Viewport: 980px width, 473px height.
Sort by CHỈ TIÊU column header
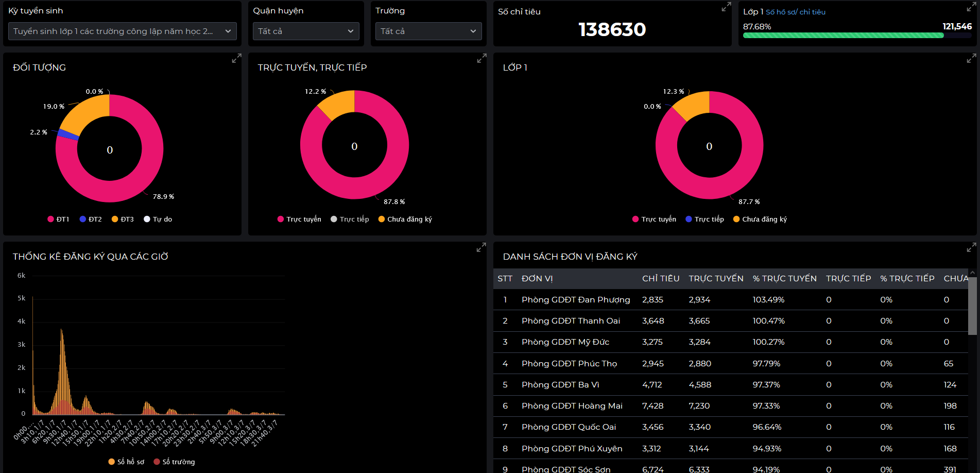click(x=660, y=278)
